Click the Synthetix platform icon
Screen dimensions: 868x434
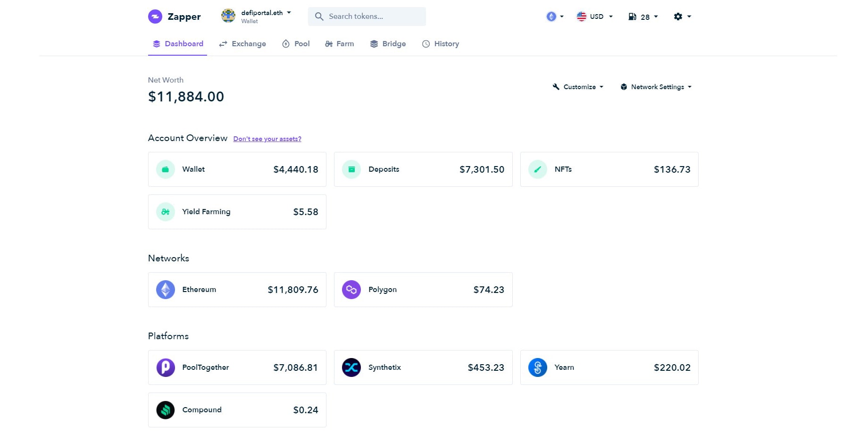click(x=351, y=367)
